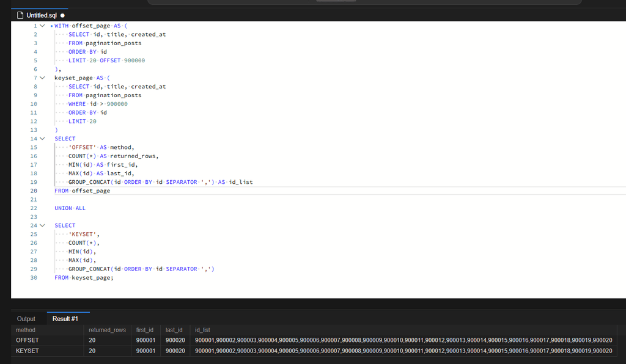Click last_id 900020 in KEYSET row
626x364 pixels.
pos(175,351)
